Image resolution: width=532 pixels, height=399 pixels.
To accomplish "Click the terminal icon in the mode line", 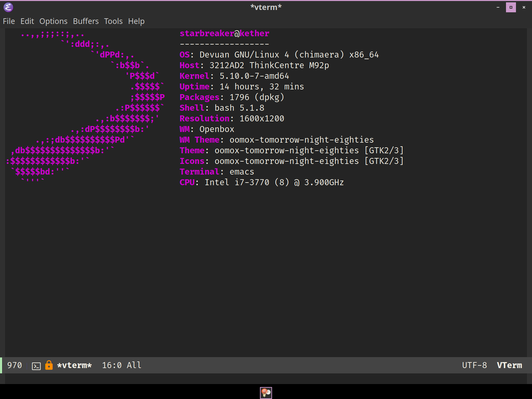I will click(x=36, y=366).
